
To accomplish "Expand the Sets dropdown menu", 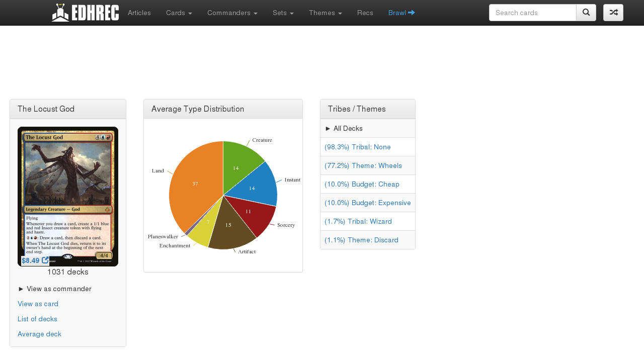I will click(x=283, y=13).
